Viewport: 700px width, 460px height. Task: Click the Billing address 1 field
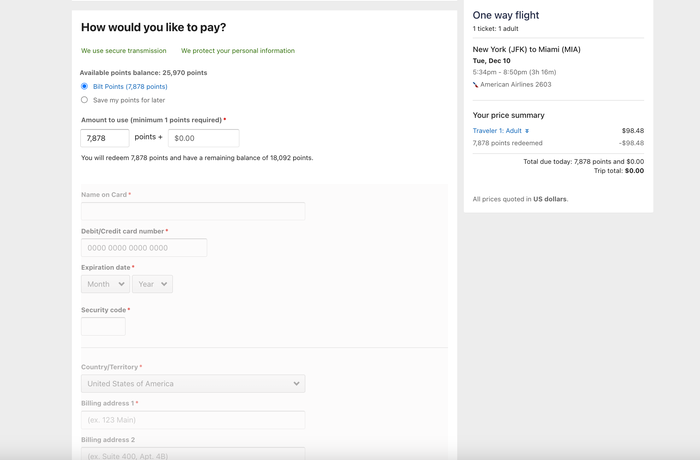point(193,420)
